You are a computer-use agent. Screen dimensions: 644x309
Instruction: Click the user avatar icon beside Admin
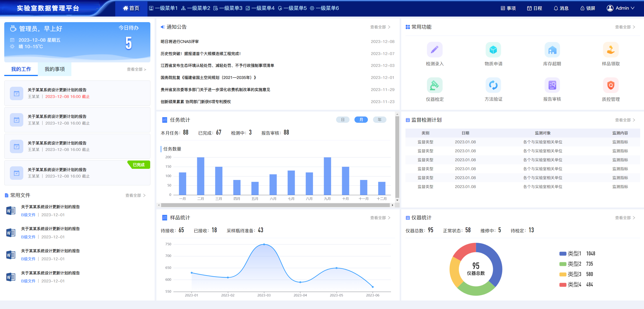tap(610, 8)
